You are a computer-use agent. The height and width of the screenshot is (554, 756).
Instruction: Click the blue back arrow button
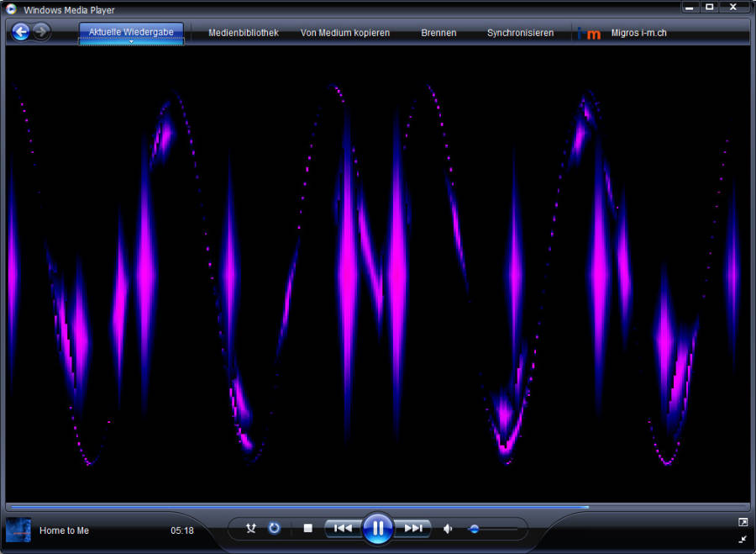pyautogui.click(x=21, y=32)
